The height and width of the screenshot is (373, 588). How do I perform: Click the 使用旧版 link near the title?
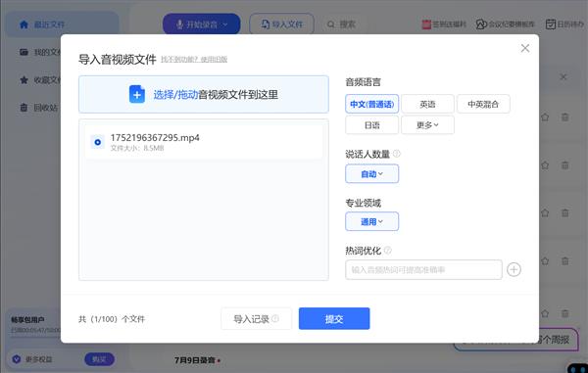[214, 59]
